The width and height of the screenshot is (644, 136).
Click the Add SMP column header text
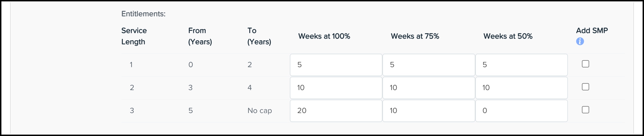pos(592,31)
